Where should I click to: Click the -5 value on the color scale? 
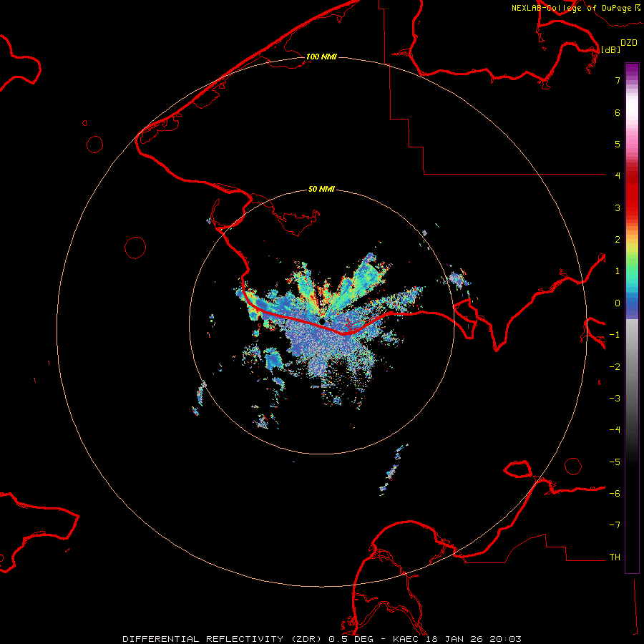tap(615, 462)
